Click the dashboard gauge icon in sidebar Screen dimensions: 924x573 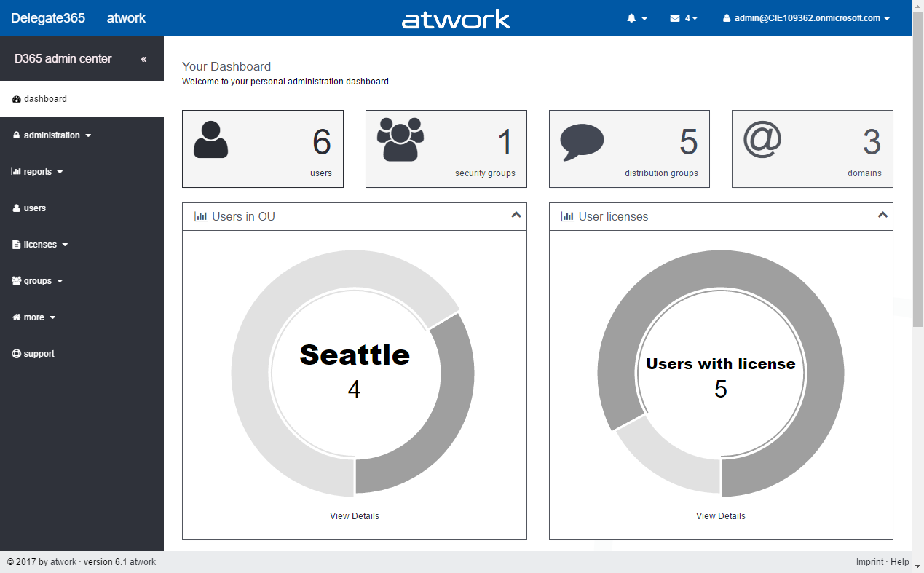(x=17, y=99)
